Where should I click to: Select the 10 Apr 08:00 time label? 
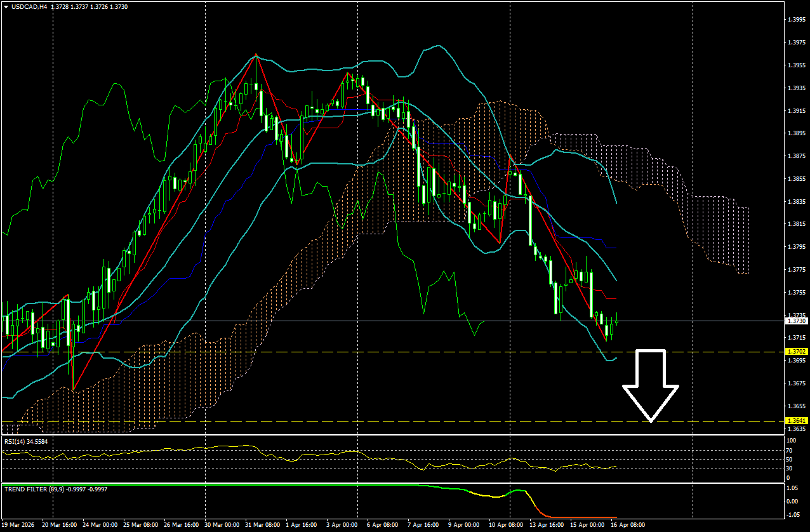tap(505, 526)
